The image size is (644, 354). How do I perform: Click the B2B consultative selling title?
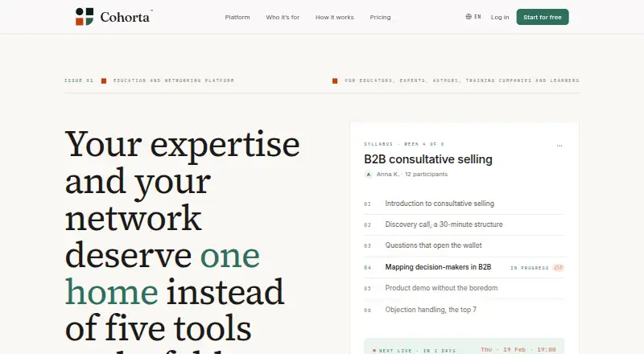(428, 159)
